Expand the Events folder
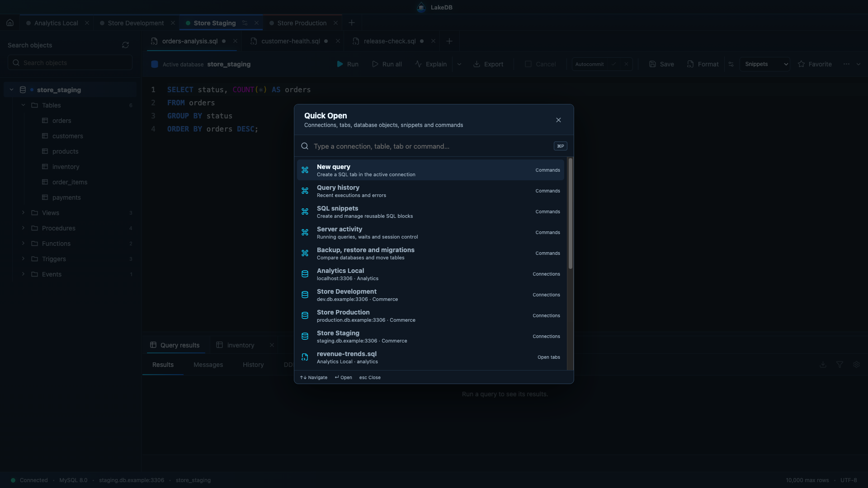The height and width of the screenshot is (488, 868). point(23,274)
